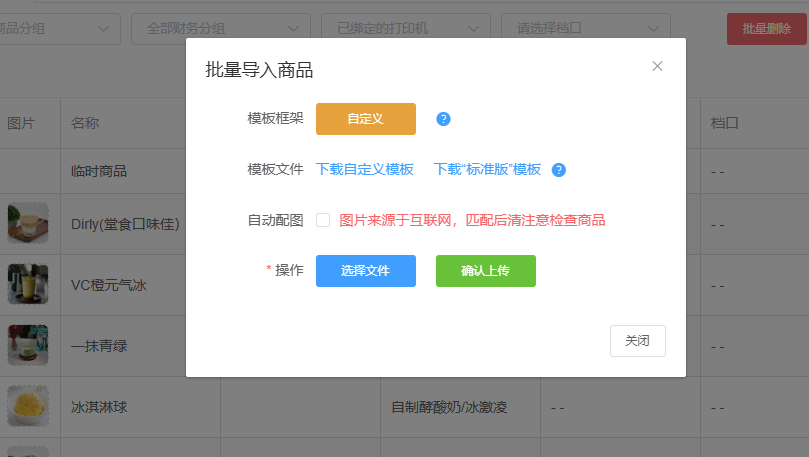
Task: Click the green 确认上传 button
Action: click(x=486, y=271)
